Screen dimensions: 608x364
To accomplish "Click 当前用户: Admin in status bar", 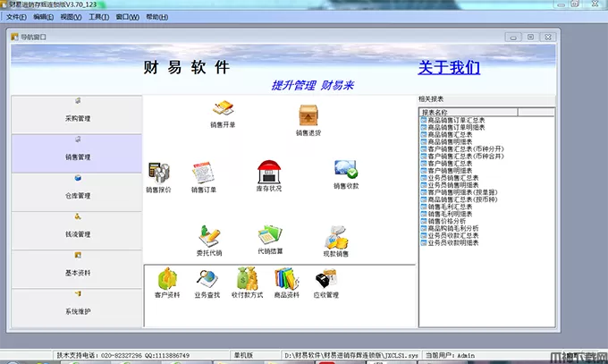I will [x=450, y=355].
